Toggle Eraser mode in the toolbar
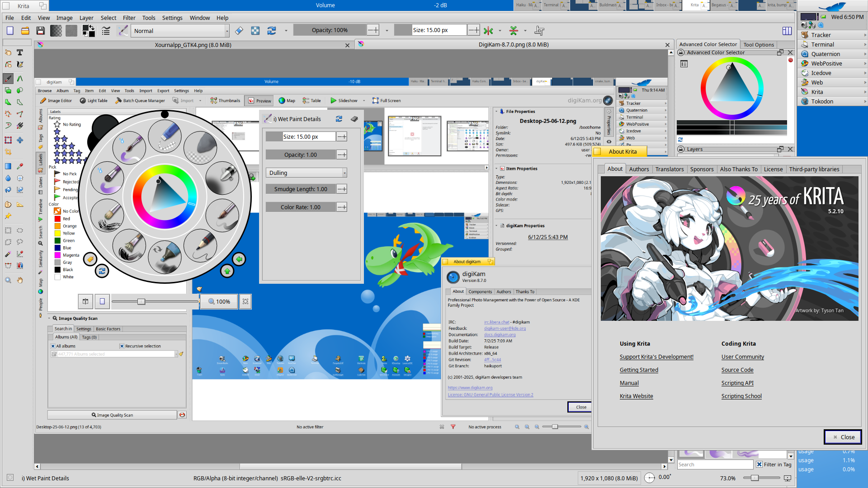This screenshot has height=488, width=868. click(239, 31)
